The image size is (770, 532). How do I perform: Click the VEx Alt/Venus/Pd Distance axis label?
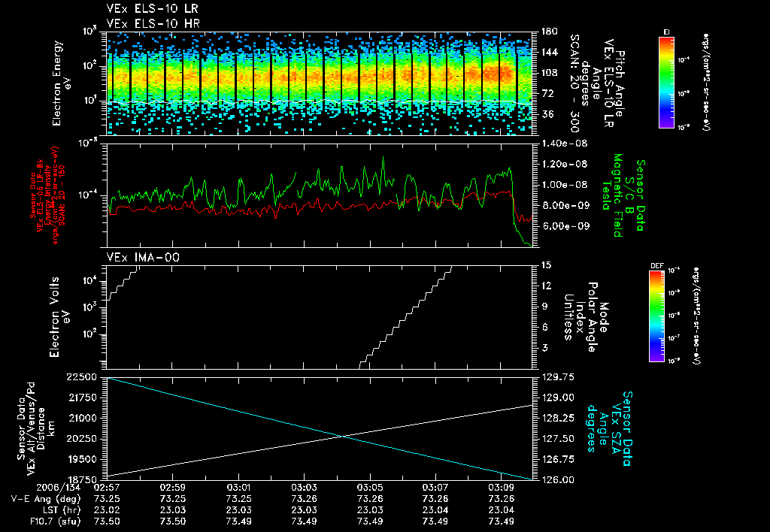click(36, 429)
